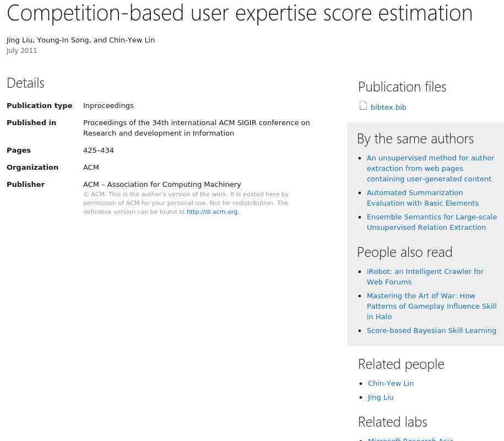Click the bibtex file document icon
Image resolution: width=504 pixels, height=441 pixels.
point(363,106)
